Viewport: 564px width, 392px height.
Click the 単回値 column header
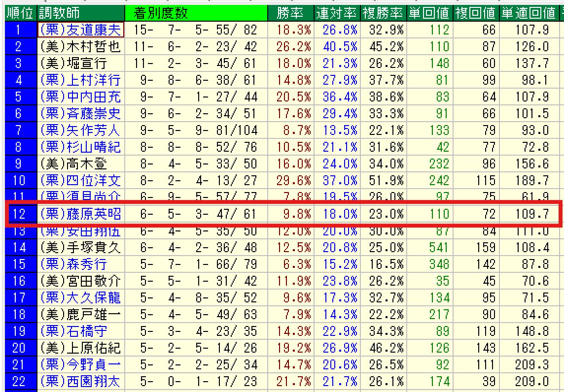point(428,13)
